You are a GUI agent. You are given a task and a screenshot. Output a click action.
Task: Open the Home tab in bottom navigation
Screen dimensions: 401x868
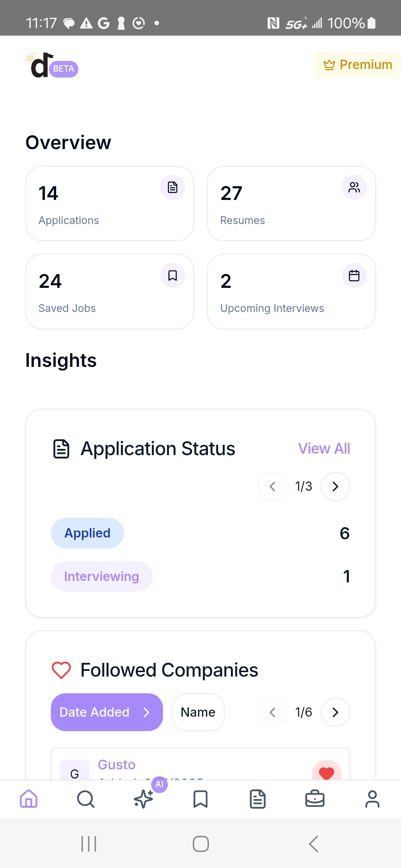[x=29, y=799]
